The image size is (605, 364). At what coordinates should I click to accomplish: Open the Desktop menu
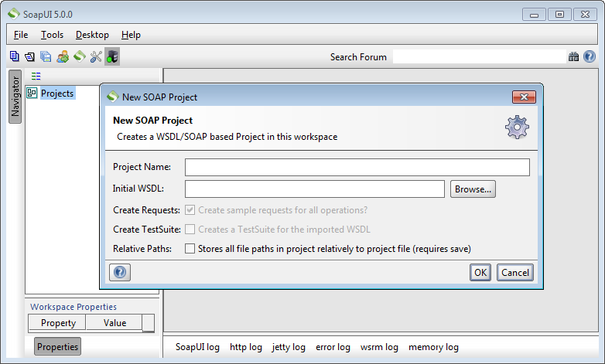click(92, 35)
